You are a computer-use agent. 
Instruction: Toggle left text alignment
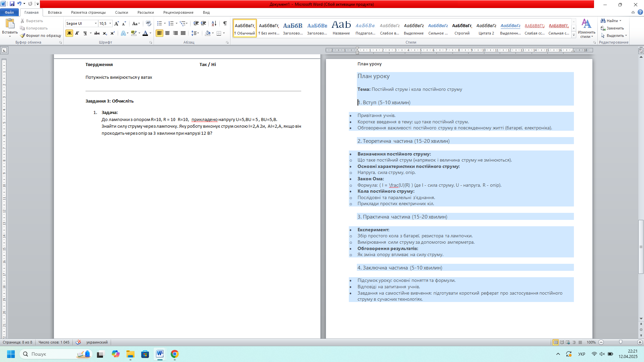click(x=159, y=33)
